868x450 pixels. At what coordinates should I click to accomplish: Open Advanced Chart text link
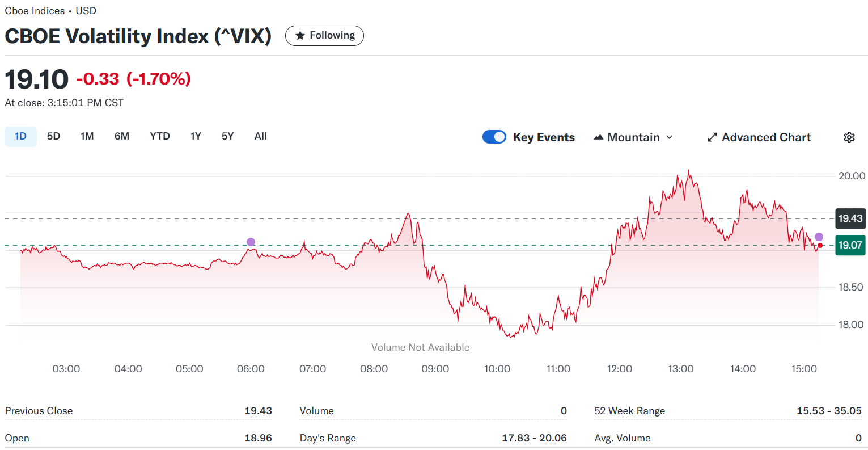766,137
